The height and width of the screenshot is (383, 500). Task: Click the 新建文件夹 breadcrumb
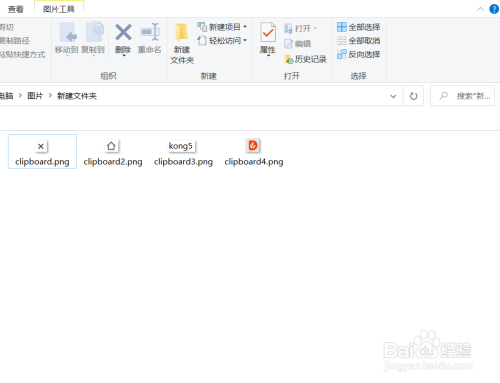[77, 96]
